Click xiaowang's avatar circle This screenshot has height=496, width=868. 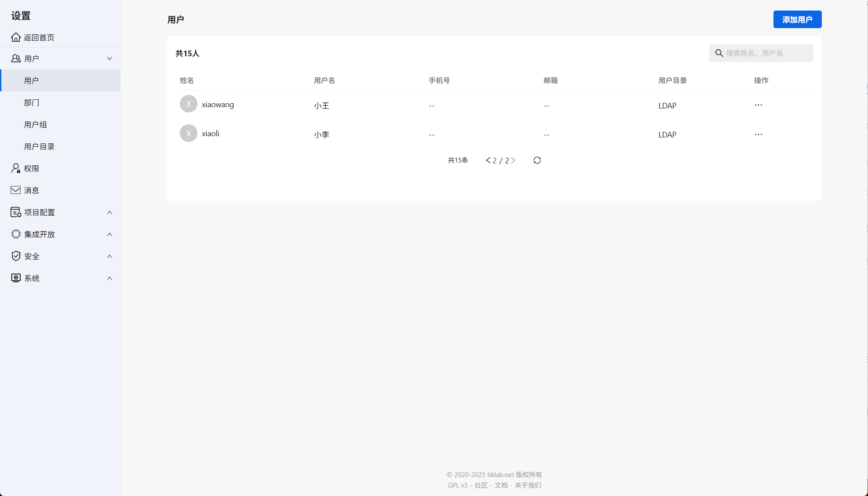[x=189, y=104]
